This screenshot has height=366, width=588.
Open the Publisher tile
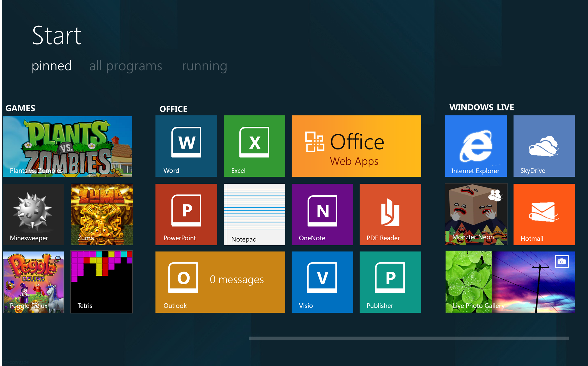click(x=390, y=282)
